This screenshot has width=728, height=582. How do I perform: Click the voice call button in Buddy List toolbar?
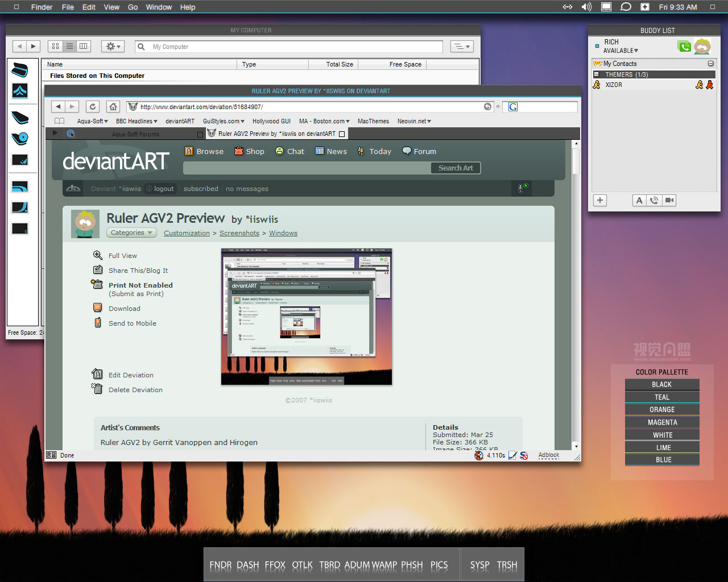pyautogui.click(x=654, y=200)
